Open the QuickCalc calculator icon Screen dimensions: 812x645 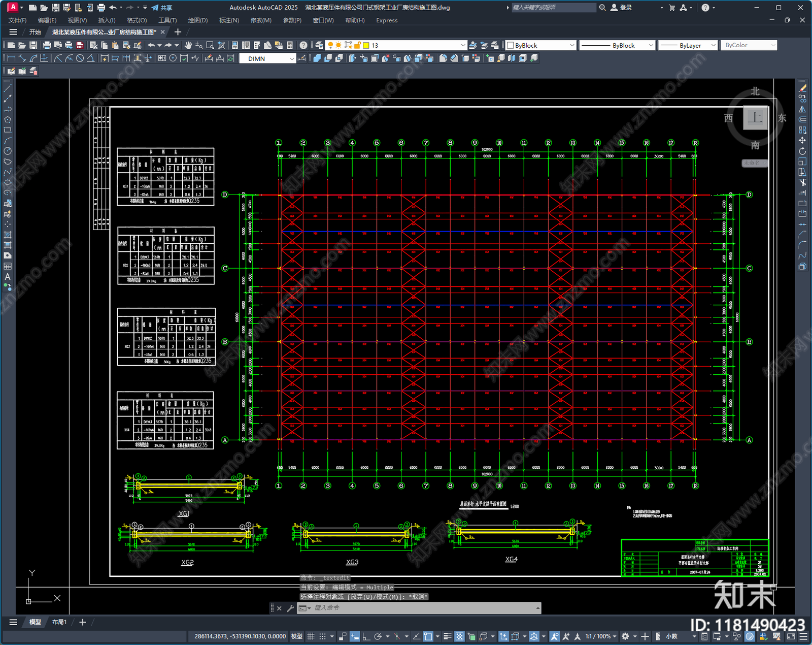click(x=290, y=45)
